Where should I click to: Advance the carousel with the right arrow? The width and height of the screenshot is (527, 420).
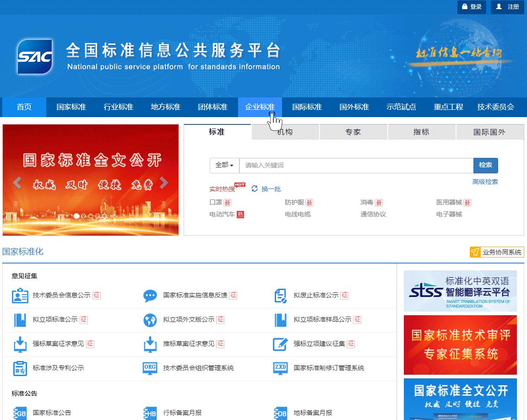(x=164, y=182)
